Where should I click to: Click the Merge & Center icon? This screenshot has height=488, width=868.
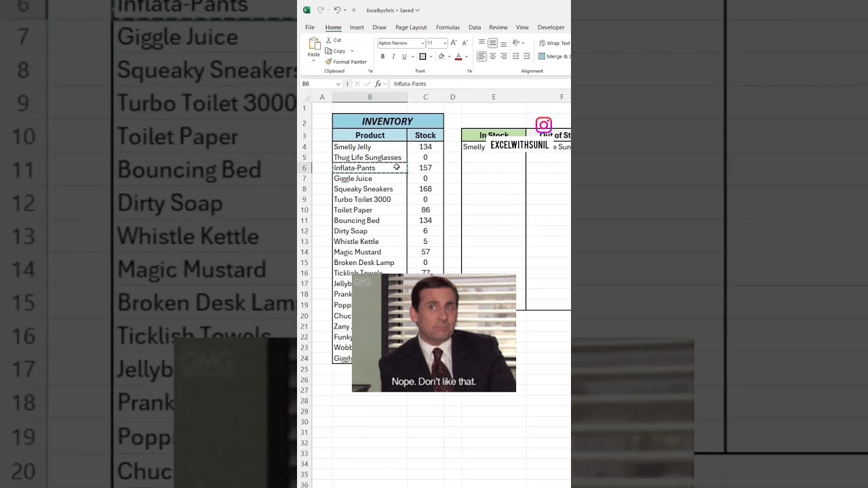(542, 56)
